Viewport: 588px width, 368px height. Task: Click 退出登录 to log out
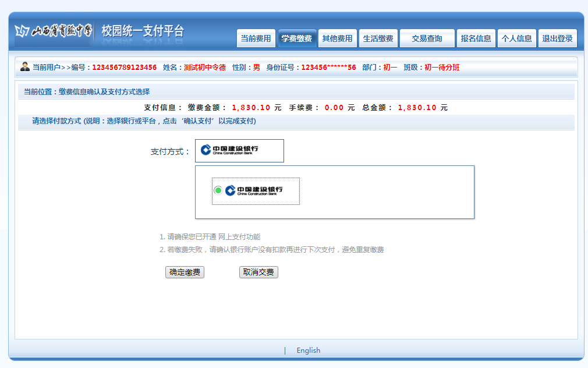[x=558, y=38]
